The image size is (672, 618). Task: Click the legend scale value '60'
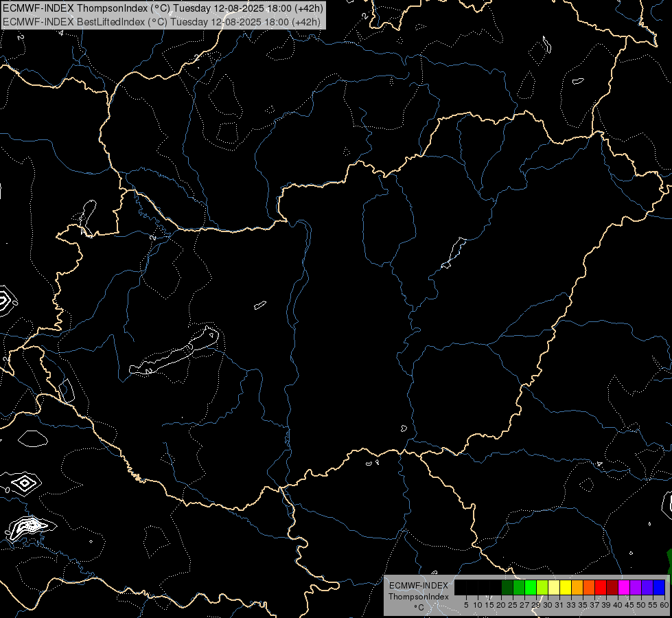tap(664, 605)
